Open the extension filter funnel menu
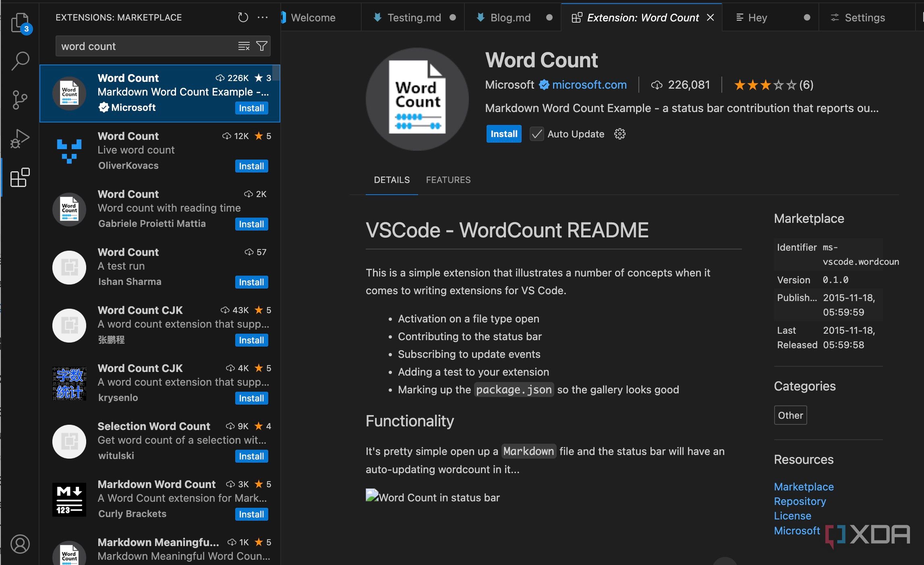This screenshot has height=565, width=924. (x=262, y=46)
